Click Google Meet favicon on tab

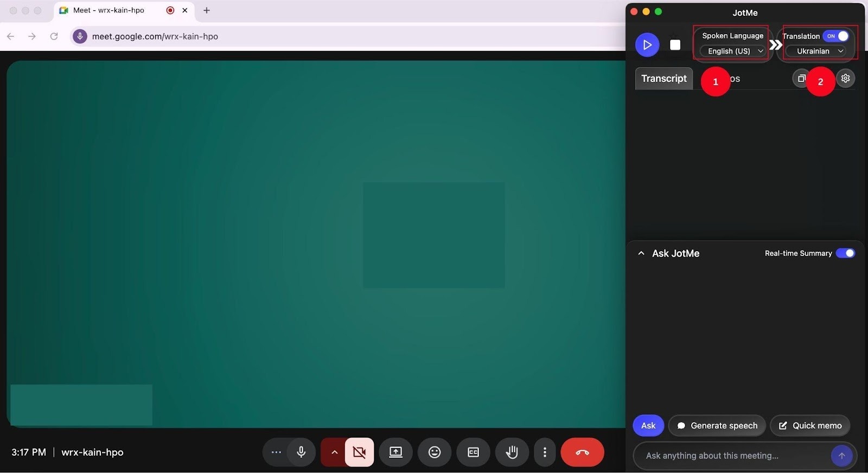pos(63,10)
